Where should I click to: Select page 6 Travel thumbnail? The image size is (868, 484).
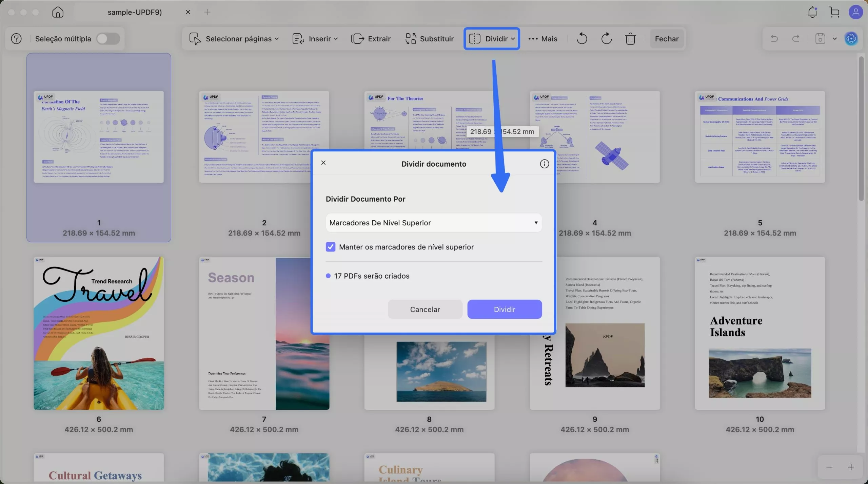99,333
